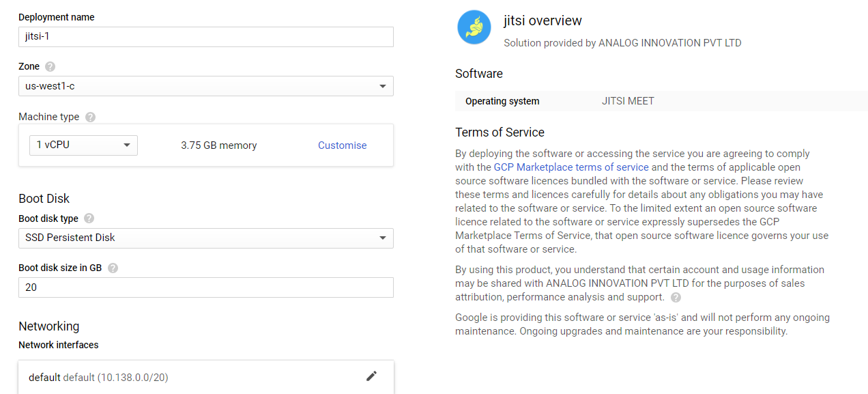Click the help icon next to Zone
The width and height of the screenshot is (868, 394).
(50, 67)
